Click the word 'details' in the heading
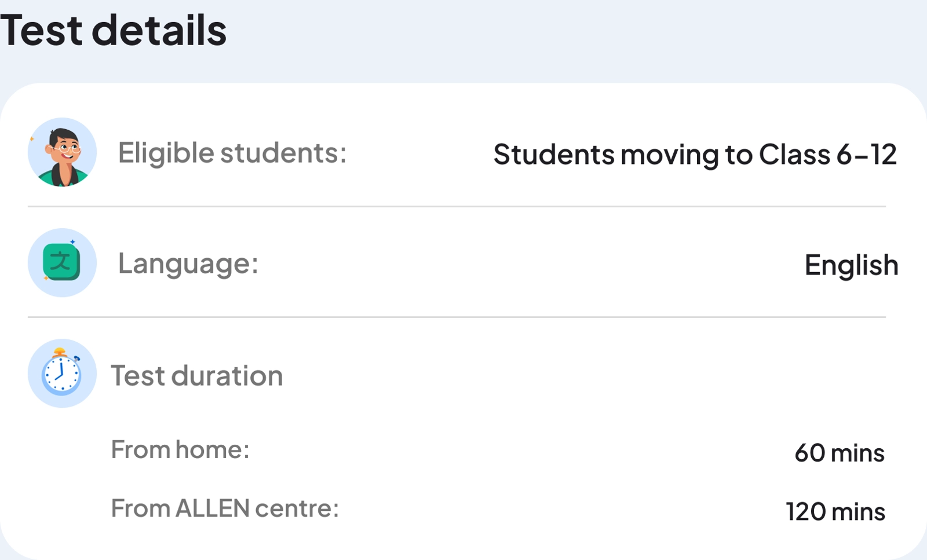 pyautogui.click(x=159, y=30)
